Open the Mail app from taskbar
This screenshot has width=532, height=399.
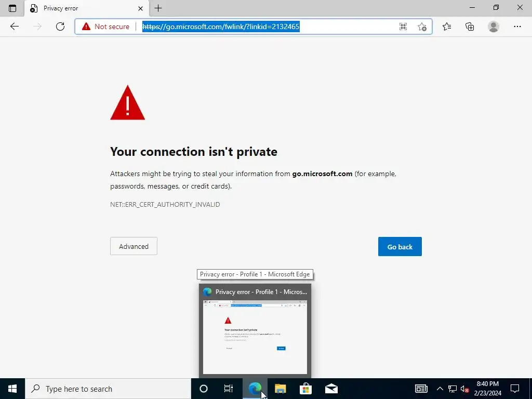click(x=331, y=389)
